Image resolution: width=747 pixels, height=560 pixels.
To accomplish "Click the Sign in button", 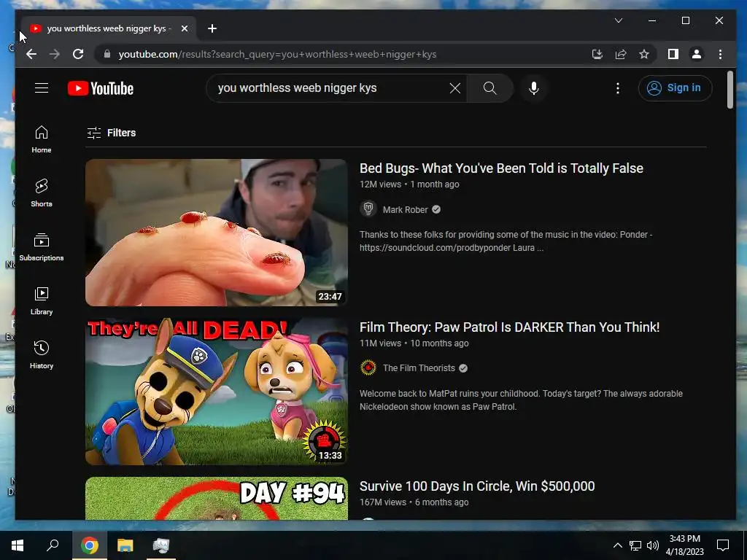I will (675, 88).
